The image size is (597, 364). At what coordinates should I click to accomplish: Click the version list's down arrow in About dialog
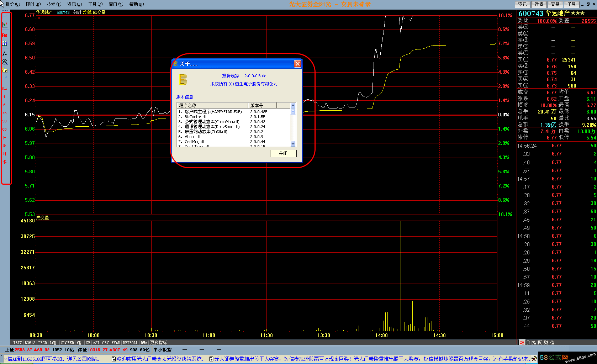click(293, 144)
